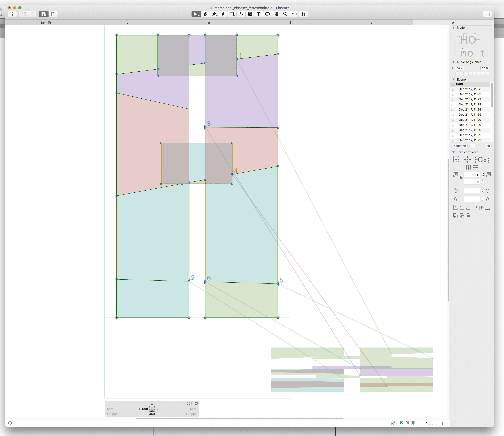Click the remove layer minus button
The image size is (504, 436).
click(x=472, y=146)
